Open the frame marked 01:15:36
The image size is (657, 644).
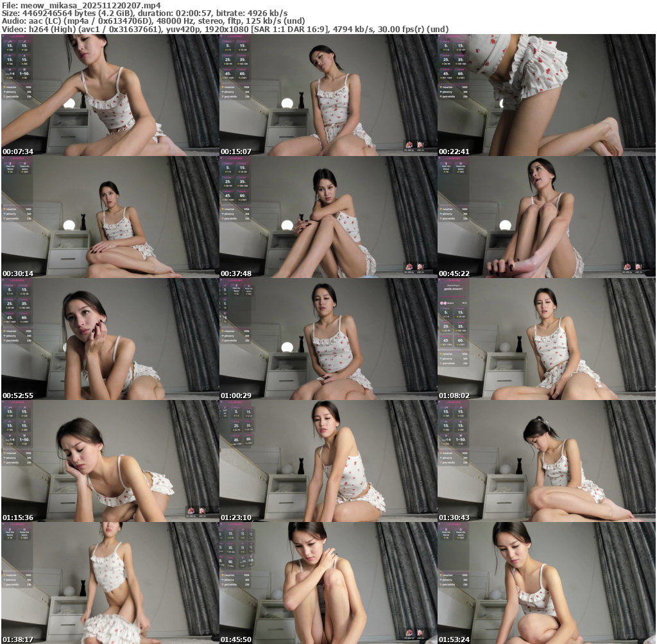(110, 461)
